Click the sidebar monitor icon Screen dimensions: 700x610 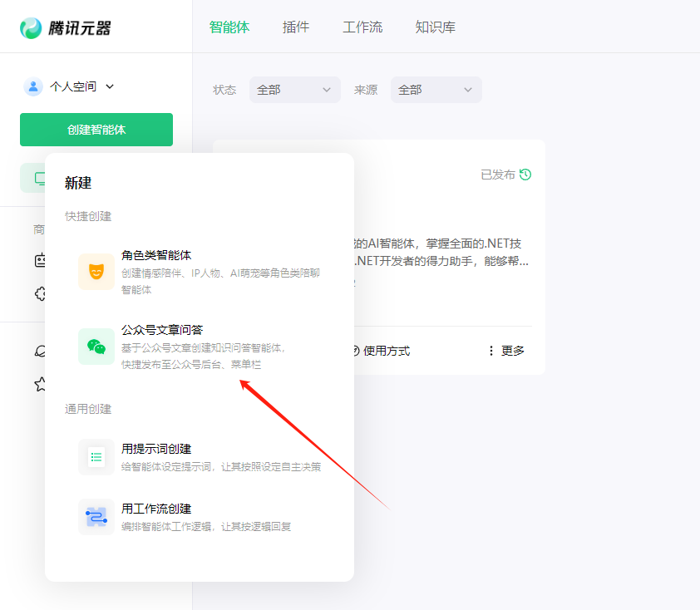click(40, 179)
